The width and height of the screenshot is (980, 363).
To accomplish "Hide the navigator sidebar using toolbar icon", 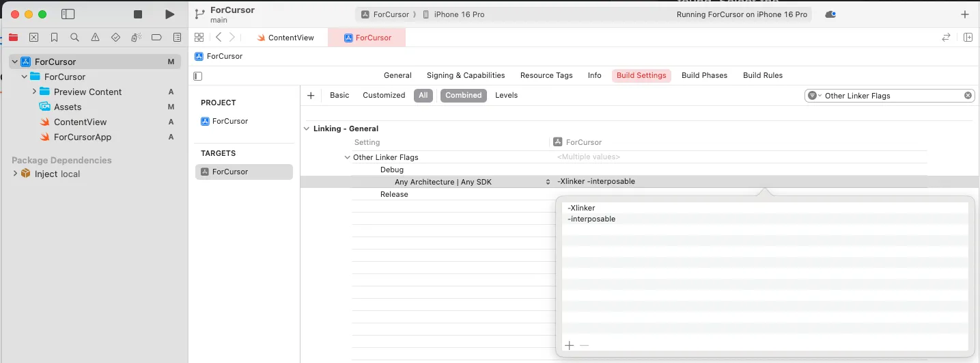I will pyautogui.click(x=68, y=14).
